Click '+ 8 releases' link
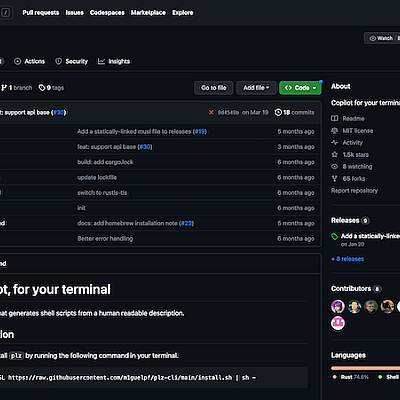This screenshot has width=400, height=400. [348, 259]
